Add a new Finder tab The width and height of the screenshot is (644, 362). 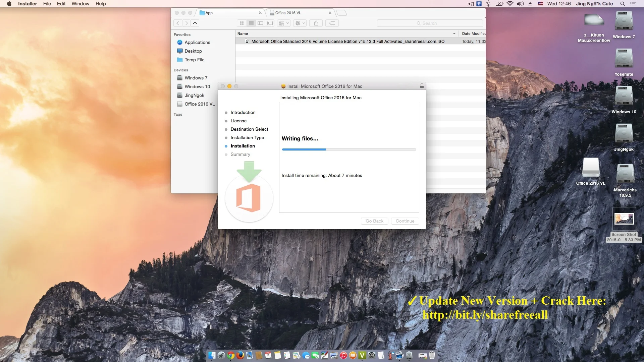point(341,13)
